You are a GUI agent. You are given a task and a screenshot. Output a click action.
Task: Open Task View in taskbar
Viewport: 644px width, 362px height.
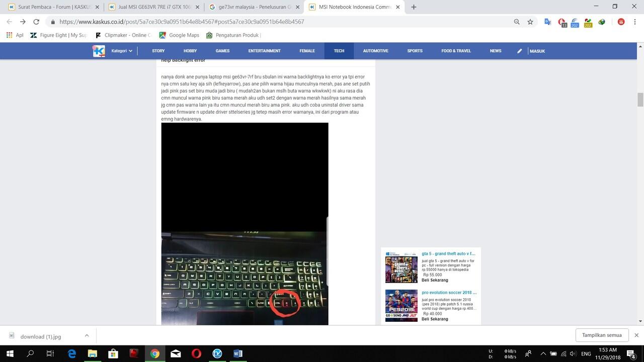pos(50,353)
